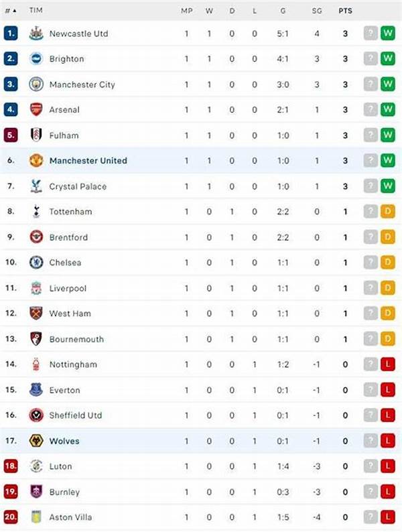Click the blue position 1 badge
The height and width of the screenshot is (532, 402).
coord(11,34)
